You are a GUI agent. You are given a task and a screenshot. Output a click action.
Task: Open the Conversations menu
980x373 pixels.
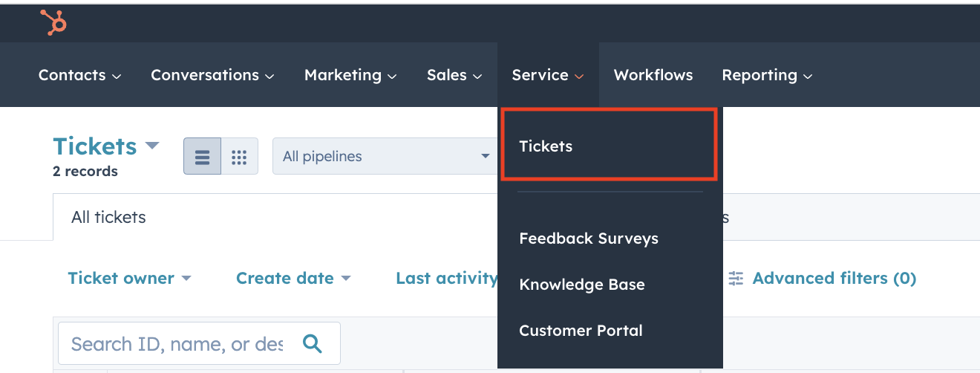212,75
